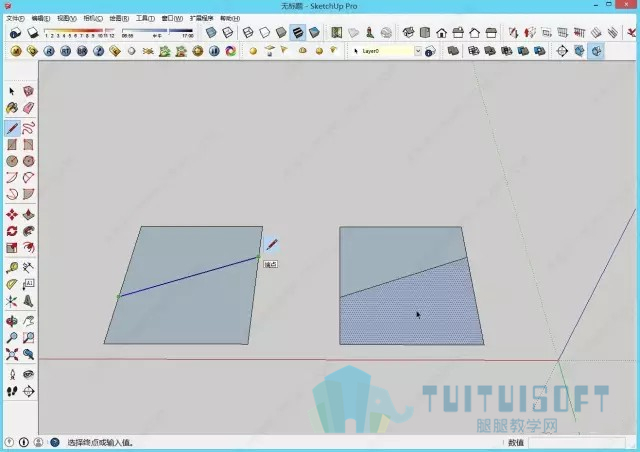
Task: Select the Circle tool
Action: (12, 161)
